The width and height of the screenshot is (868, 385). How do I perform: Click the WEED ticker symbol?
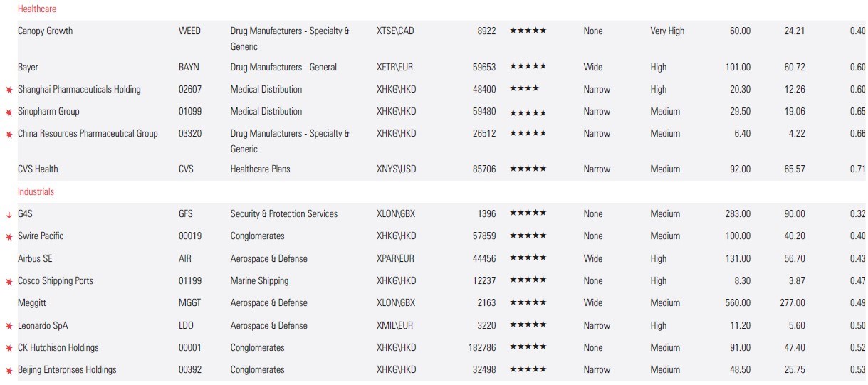tap(189, 31)
